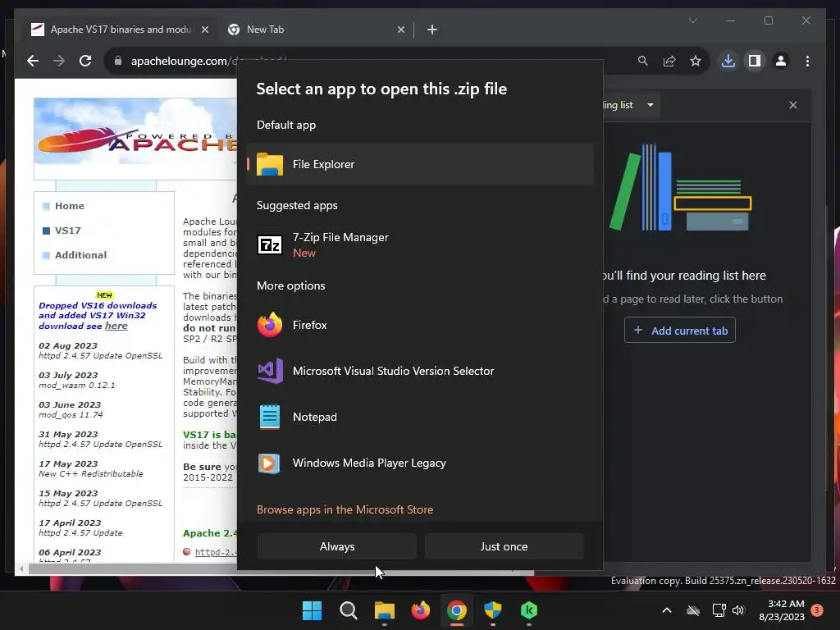Click 'New C++ Redistributable' news text

coord(91,473)
